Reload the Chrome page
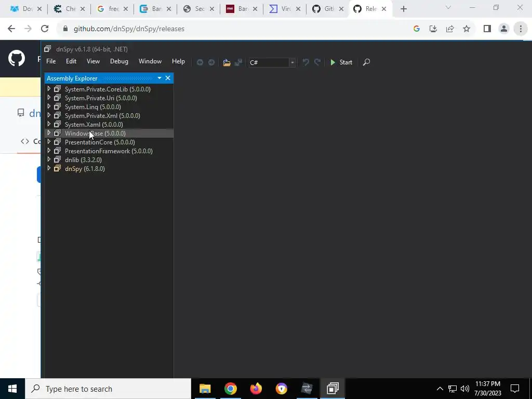Image resolution: width=532 pixels, height=399 pixels. (x=45, y=29)
